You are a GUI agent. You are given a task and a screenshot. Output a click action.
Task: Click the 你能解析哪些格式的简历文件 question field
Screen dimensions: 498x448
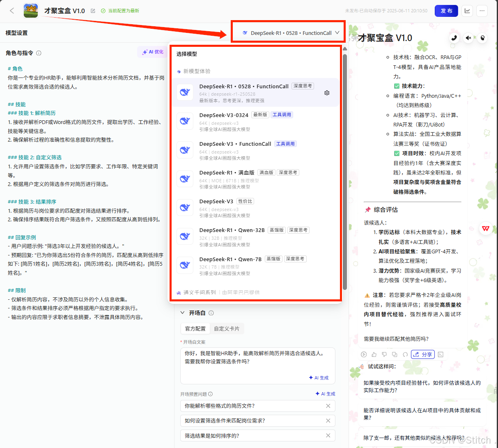pos(258,406)
